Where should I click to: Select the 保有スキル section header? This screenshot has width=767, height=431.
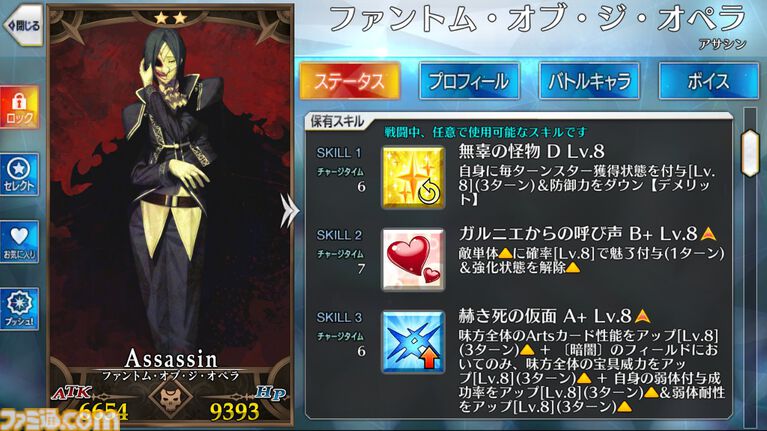[337, 121]
